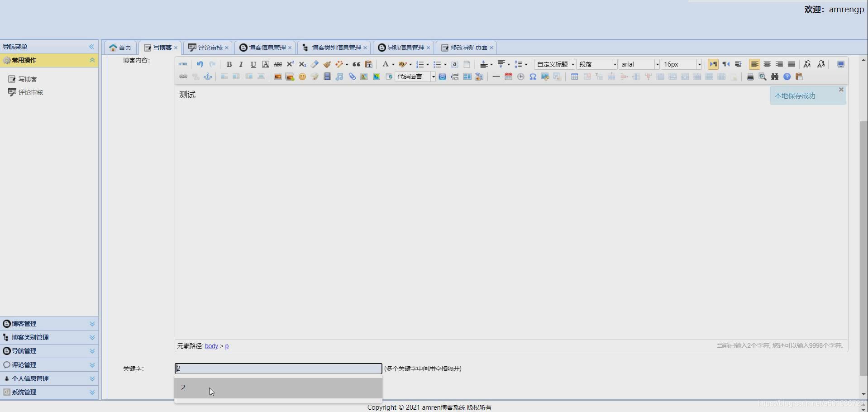Click the anchor icon

pyautogui.click(x=208, y=77)
